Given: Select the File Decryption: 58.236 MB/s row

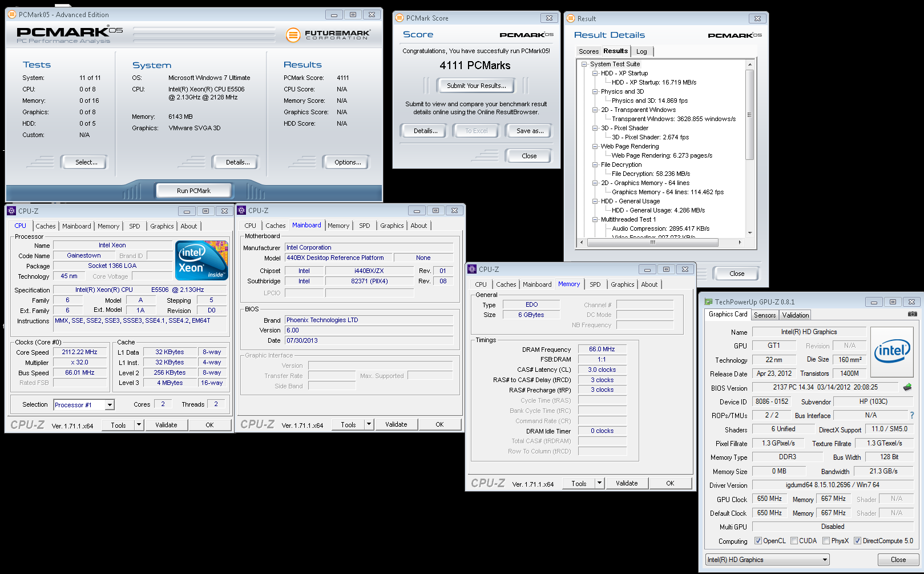Looking at the screenshot, I should pyautogui.click(x=651, y=174).
